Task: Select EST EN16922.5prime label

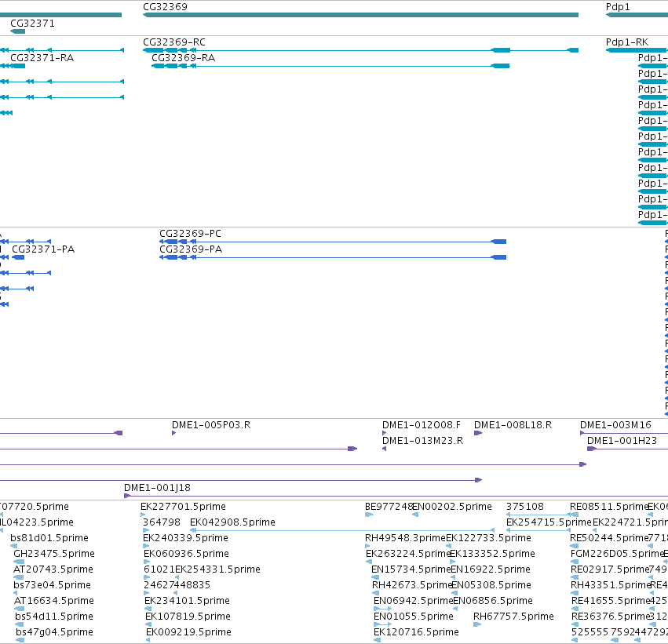Action: click(x=491, y=569)
